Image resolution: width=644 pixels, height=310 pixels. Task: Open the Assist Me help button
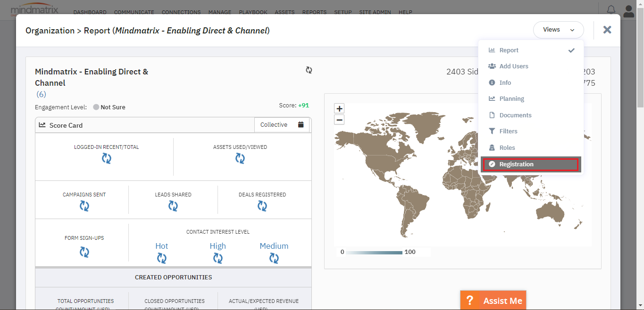point(493,300)
